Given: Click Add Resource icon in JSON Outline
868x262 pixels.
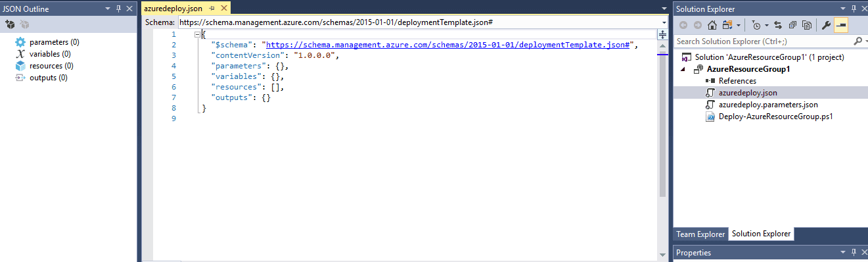Looking at the screenshot, I should pyautogui.click(x=10, y=24).
